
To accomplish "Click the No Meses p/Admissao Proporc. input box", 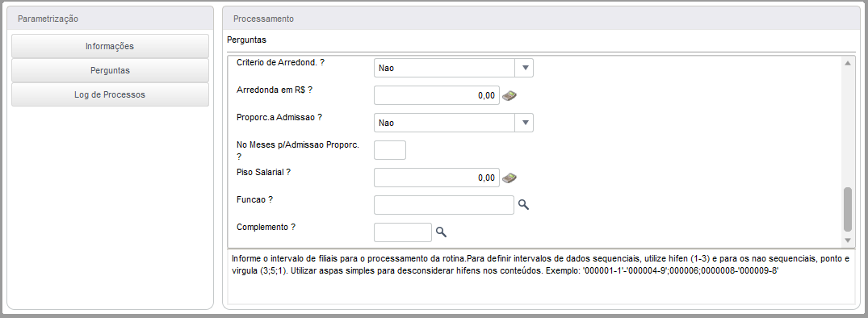I will point(390,150).
